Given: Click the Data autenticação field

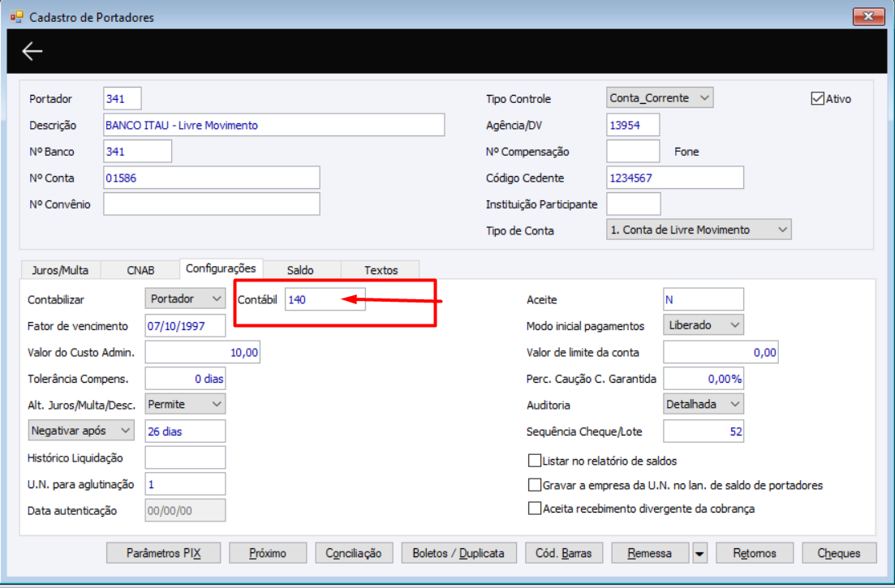Looking at the screenshot, I should pos(185,510).
